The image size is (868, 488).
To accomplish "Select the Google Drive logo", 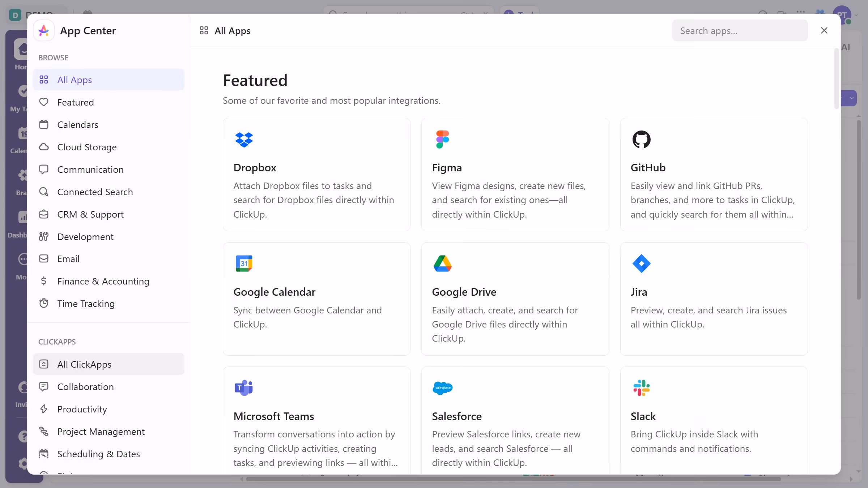I will point(443,264).
